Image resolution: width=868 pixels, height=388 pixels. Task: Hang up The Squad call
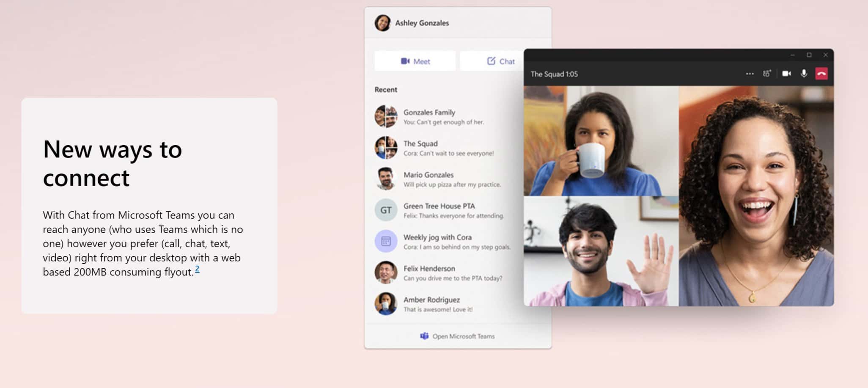tap(821, 74)
